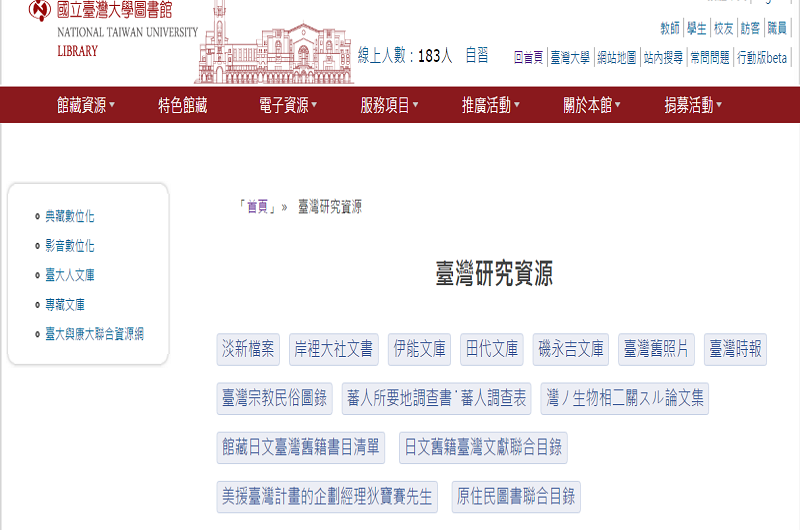This screenshot has width=800, height=530.
Task: Open the 推廣活動 dropdown menu
Action: pos(490,105)
